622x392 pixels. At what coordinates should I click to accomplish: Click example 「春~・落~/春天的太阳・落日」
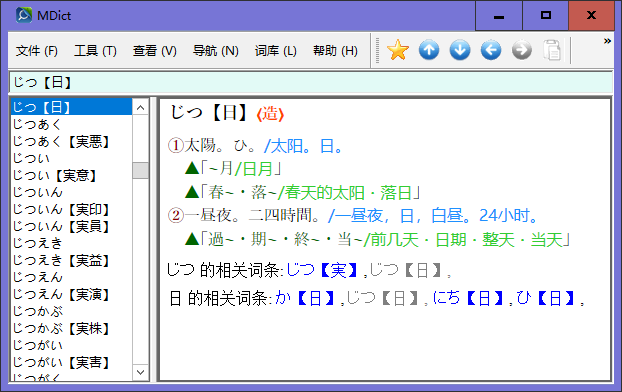pos(311,193)
